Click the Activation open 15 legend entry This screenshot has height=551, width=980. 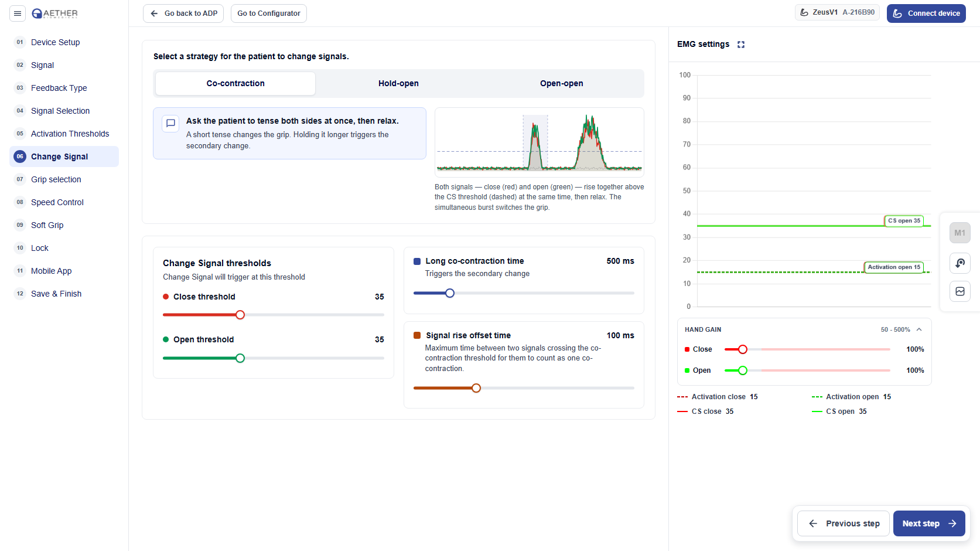pos(851,397)
